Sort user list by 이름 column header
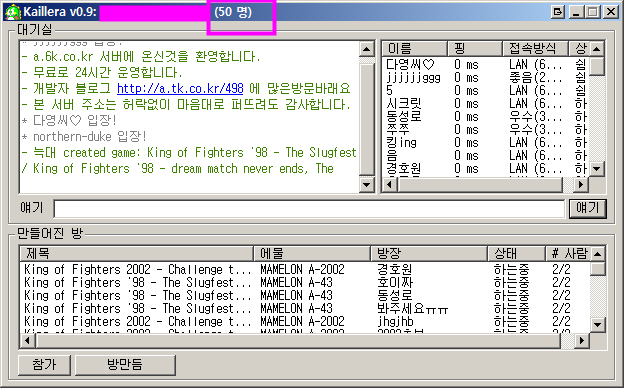This screenshot has height=388, width=624. (415, 49)
